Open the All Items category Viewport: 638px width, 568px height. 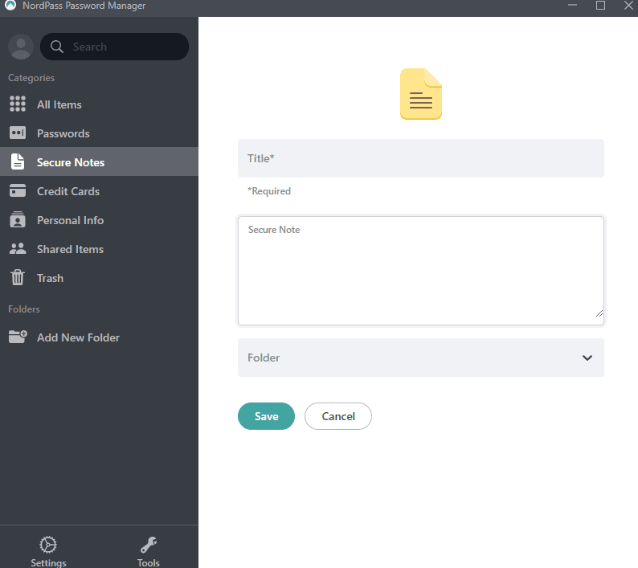(x=99, y=104)
